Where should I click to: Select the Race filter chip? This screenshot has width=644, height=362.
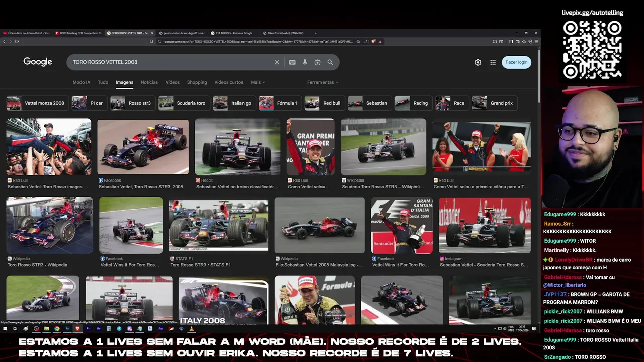(x=451, y=103)
